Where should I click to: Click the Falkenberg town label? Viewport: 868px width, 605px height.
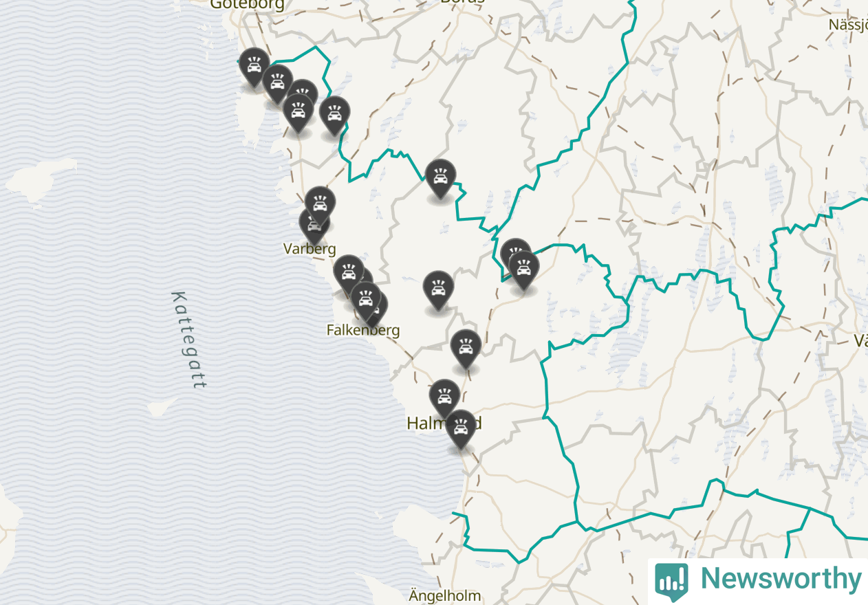pyautogui.click(x=363, y=330)
